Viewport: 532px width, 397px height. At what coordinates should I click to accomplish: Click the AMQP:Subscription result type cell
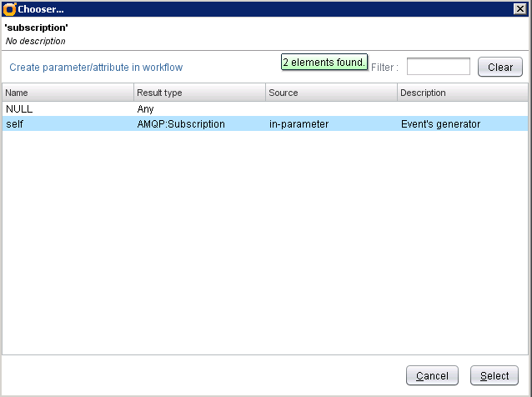[x=181, y=124]
